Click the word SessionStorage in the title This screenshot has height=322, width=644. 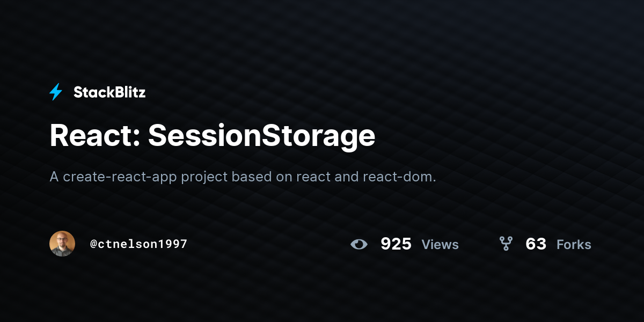point(262,136)
